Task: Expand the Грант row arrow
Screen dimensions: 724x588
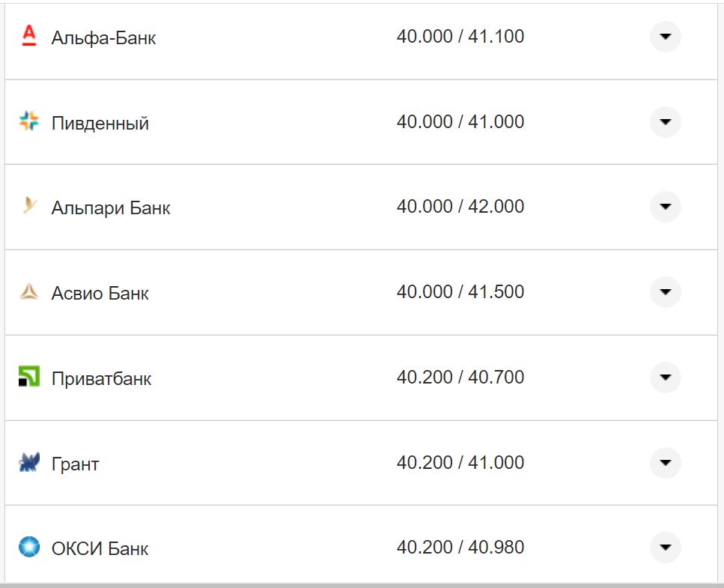Action: pyautogui.click(x=665, y=462)
